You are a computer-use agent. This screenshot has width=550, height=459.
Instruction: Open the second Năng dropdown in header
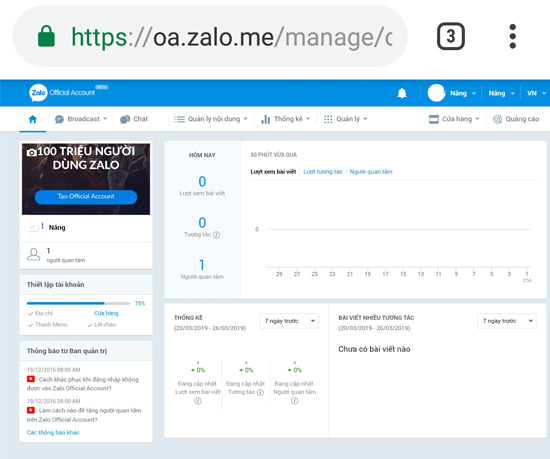(x=502, y=93)
